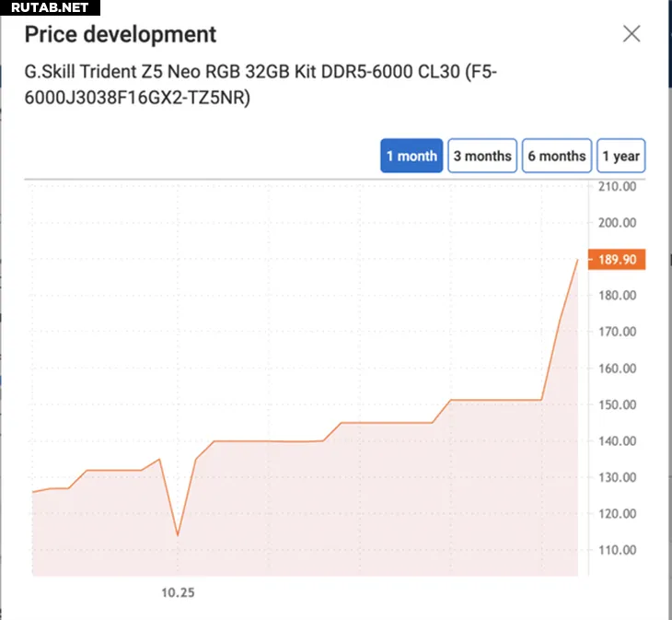Click the 210.00 axis label
Screen dimensions: 672x620
pos(617,186)
